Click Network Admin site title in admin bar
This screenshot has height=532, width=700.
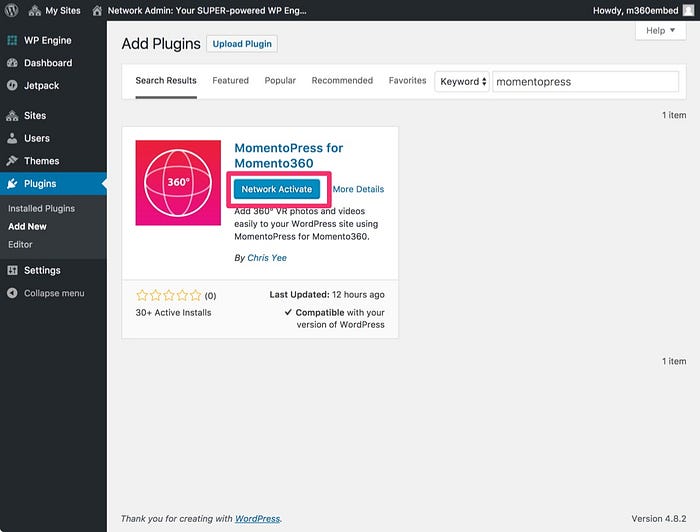tap(207, 11)
